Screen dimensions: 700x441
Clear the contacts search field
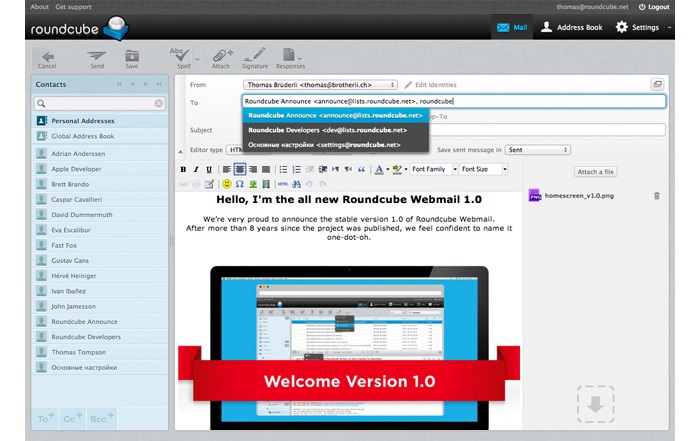tap(158, 104)
